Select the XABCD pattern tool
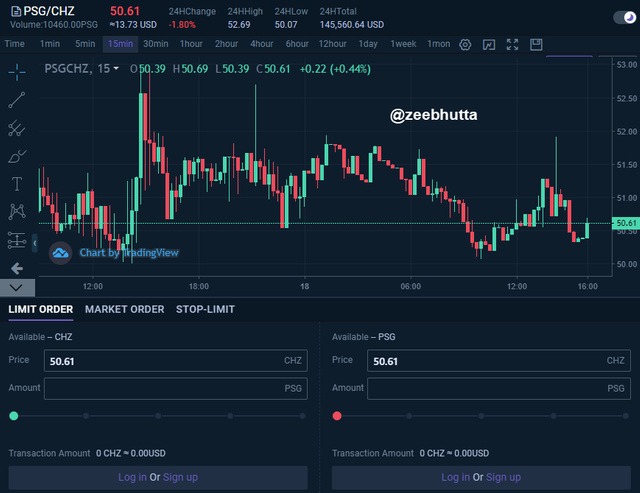Image resolution: width=640 pixels, height=493 pixels. [17, 211]
